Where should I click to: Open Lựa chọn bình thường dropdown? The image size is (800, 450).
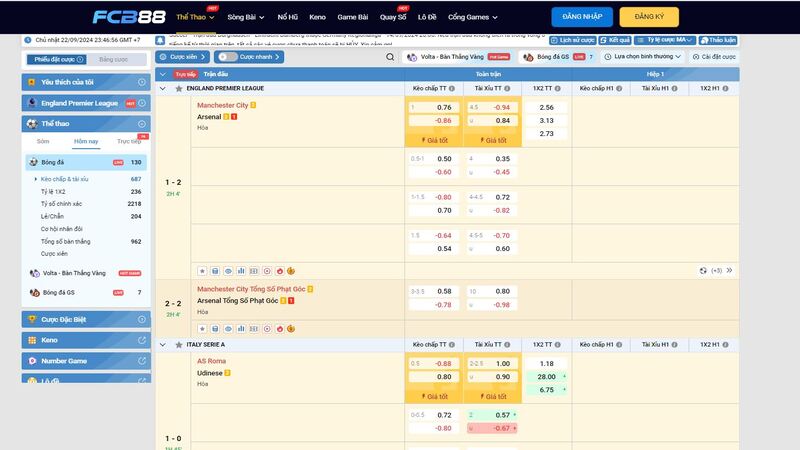(642, 57)
